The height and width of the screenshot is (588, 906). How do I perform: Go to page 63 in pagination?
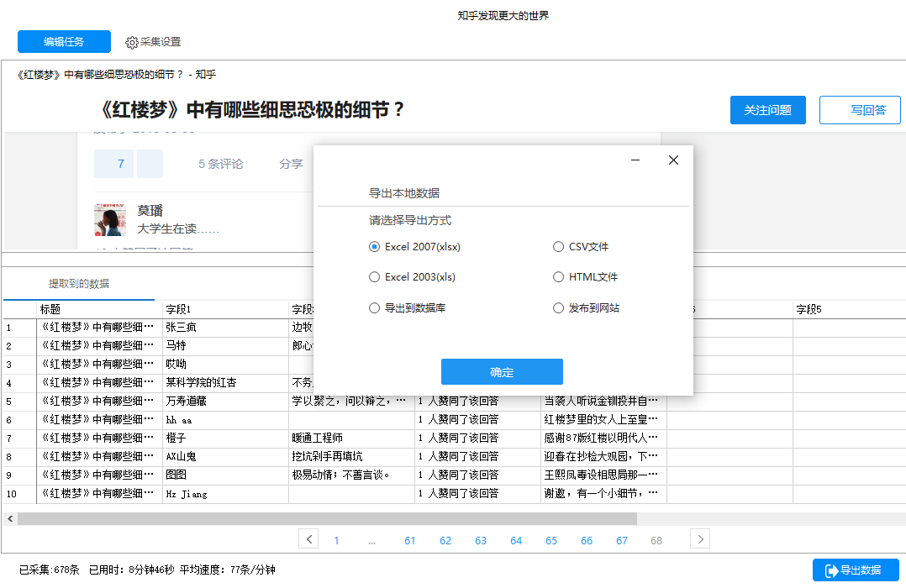(481, 541)
